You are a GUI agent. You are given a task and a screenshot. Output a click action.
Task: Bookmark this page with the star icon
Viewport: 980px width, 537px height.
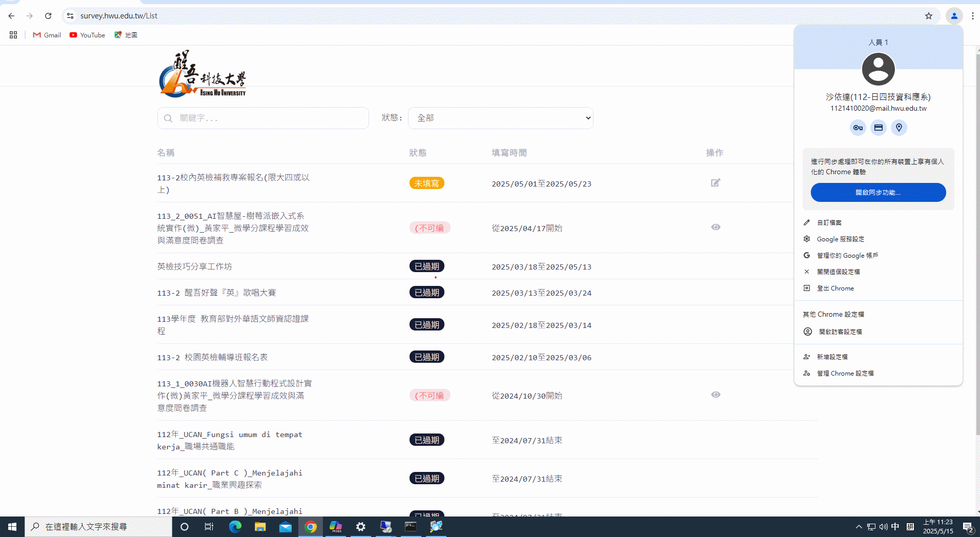(x=928, y=16)
